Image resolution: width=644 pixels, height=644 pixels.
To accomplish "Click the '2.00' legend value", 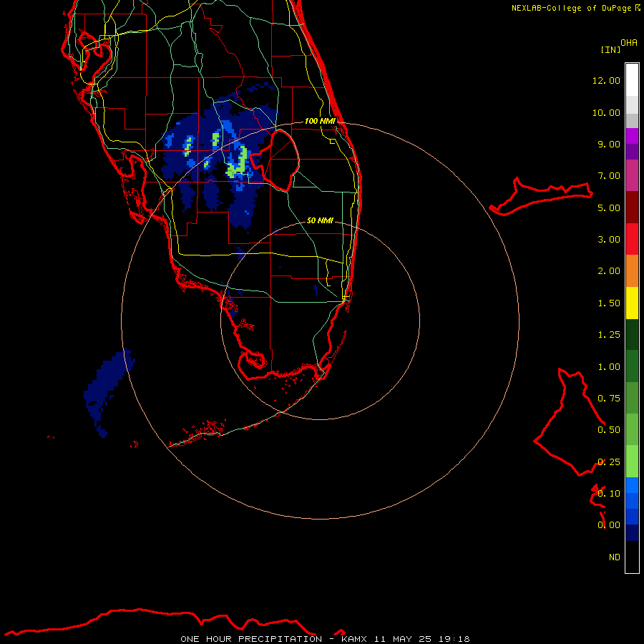I will (609, 271).
